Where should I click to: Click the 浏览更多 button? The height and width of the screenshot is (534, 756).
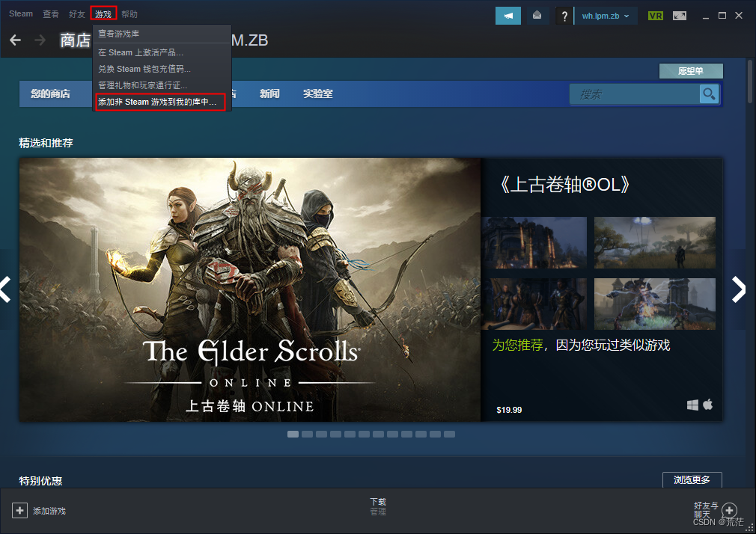(x=692, y=479)
